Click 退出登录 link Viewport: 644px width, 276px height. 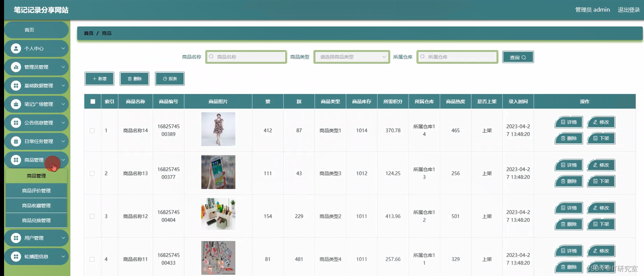(x=629, y=10)
